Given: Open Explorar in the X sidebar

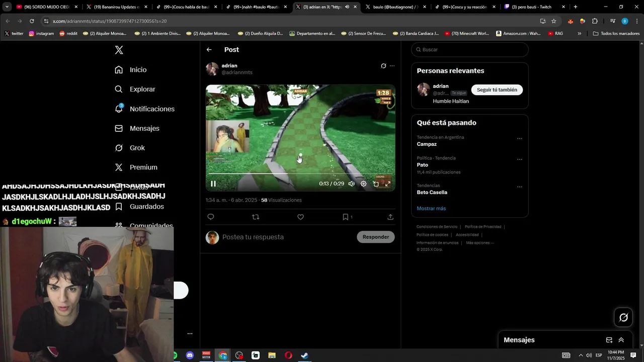Looking at the screenshot, I should [x=135, y=89].
